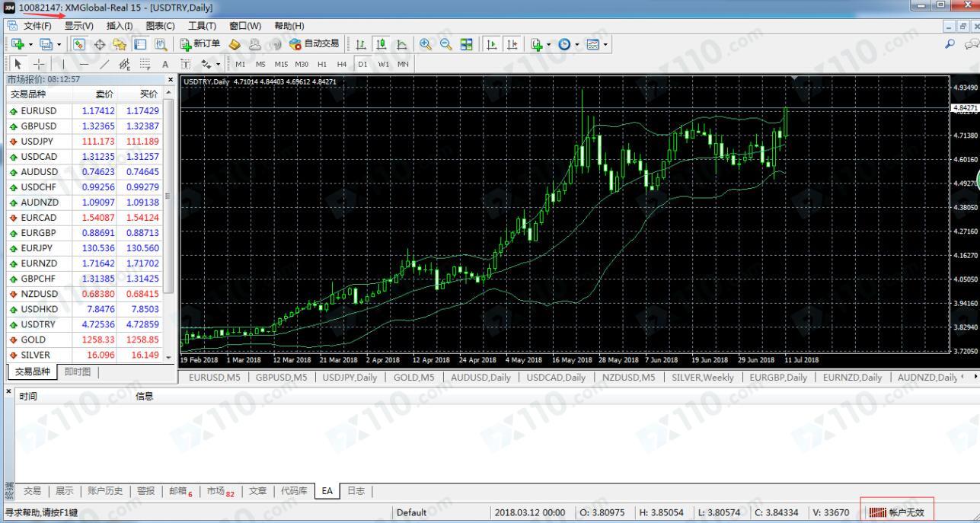Switch timeframe to H4
This screenshot has height=523, width=980.
[x=341, y=64]
